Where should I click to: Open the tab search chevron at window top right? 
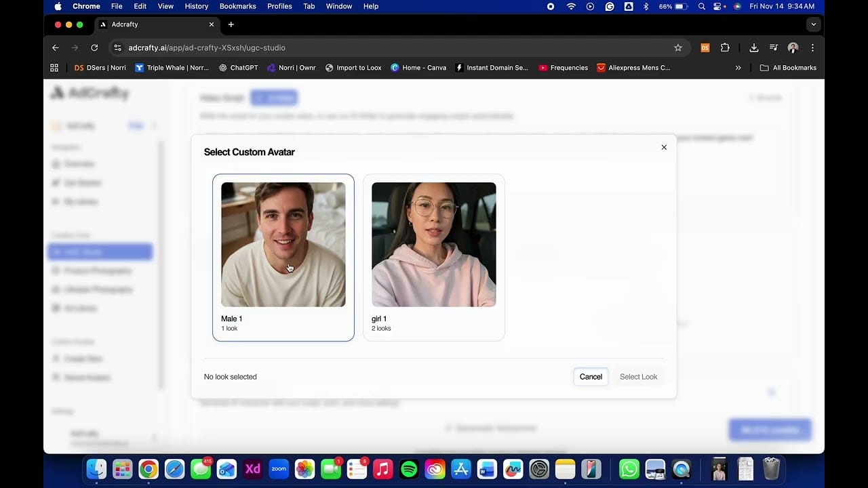click(x=813, y=24)
